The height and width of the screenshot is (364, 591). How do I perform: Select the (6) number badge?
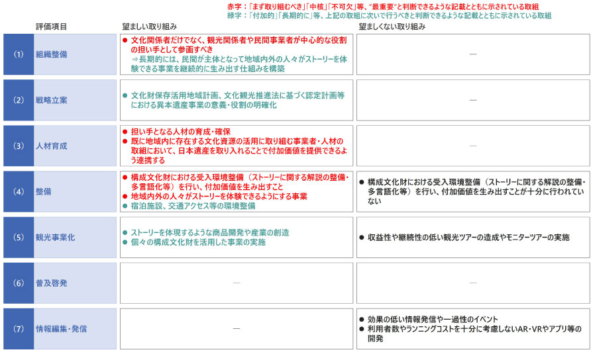(19, 283)
